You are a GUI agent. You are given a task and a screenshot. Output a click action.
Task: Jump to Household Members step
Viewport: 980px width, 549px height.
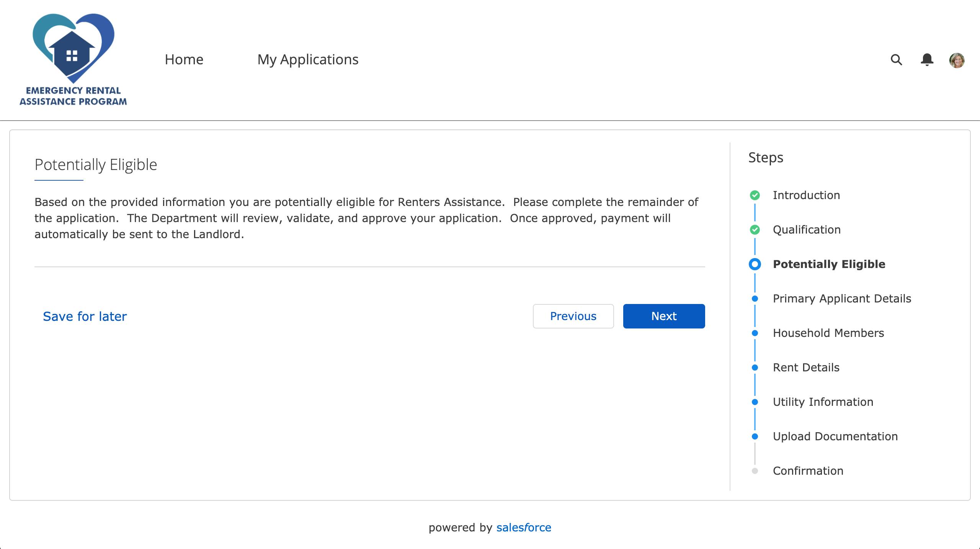[828, 333]
